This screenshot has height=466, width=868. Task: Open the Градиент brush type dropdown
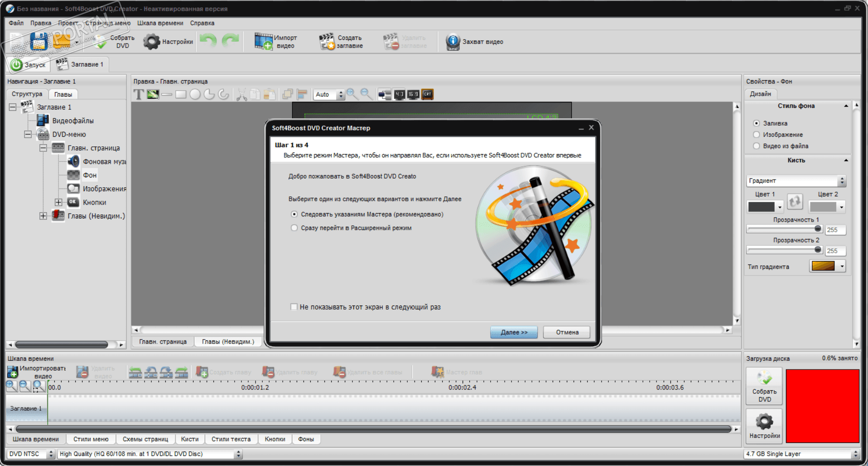pyautogui.click(x=842, y=181)
